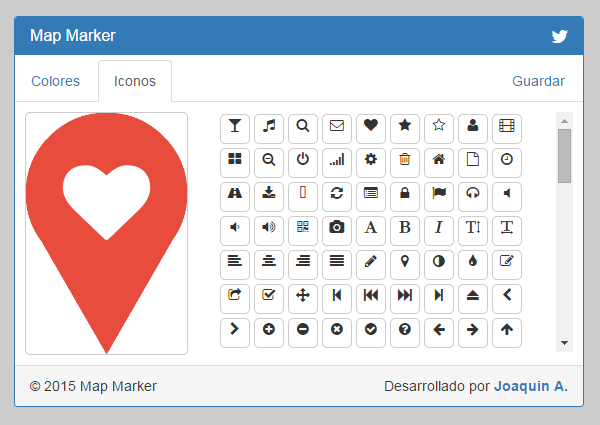
Task: Pick the italic I icon
Action: (x=439, y=231)
